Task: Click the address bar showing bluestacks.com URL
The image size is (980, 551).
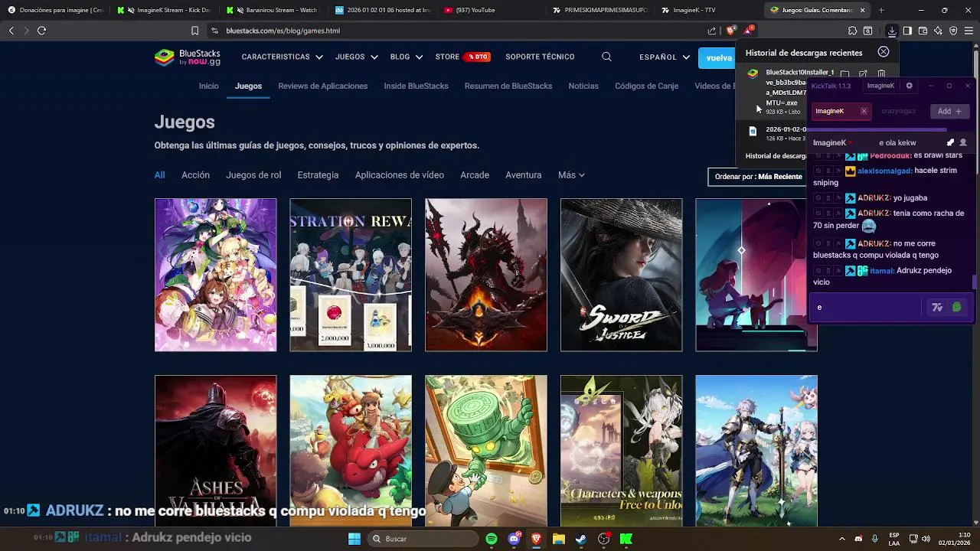Action: point(459,31)
